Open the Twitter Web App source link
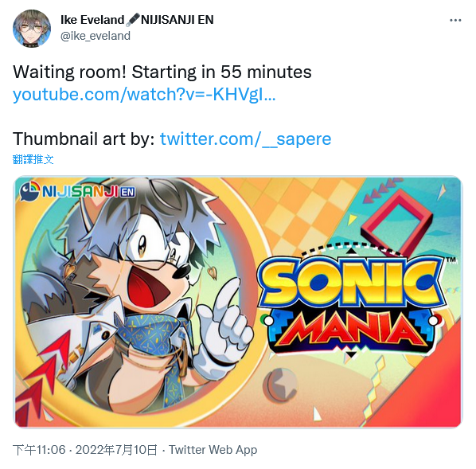This screenshot has width=476, height=469. point(213,450)
